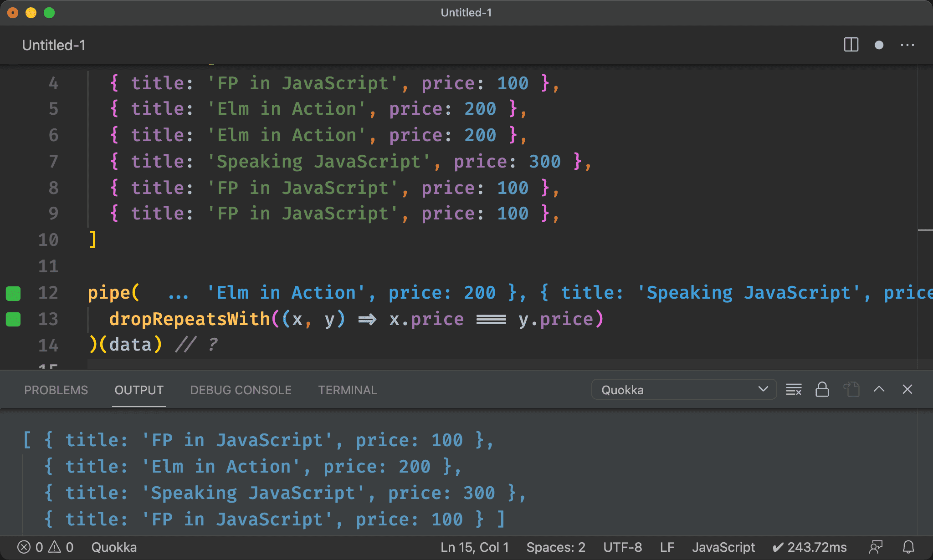Open errors and warnings count
The width and height of the screenshot is (933, 560).
pos(45,547)
